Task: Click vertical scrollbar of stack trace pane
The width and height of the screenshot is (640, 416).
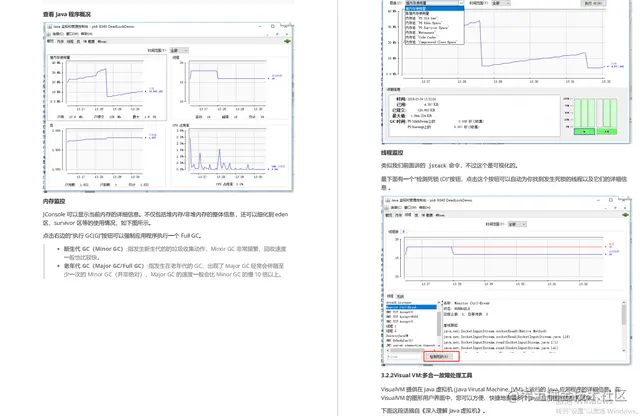Action: 624,326
